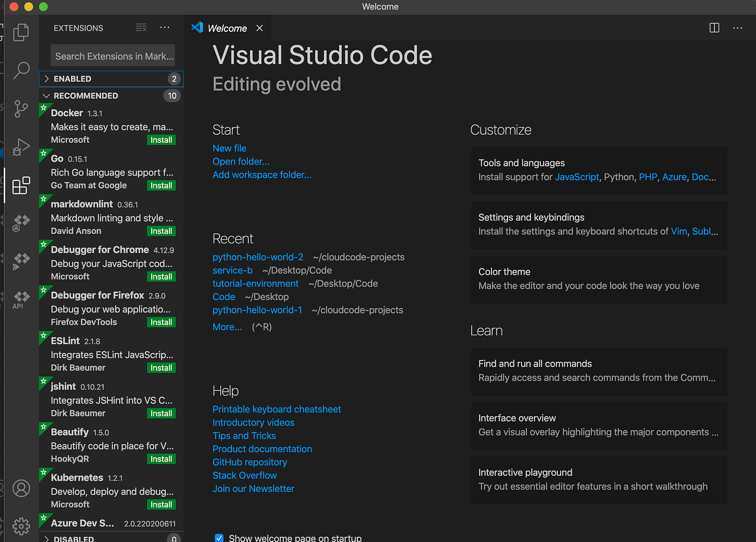Image resolution: width=756 pixels, height=542 pixels.
Task: Open the Explorer view
Action: (x=21, y=32)
